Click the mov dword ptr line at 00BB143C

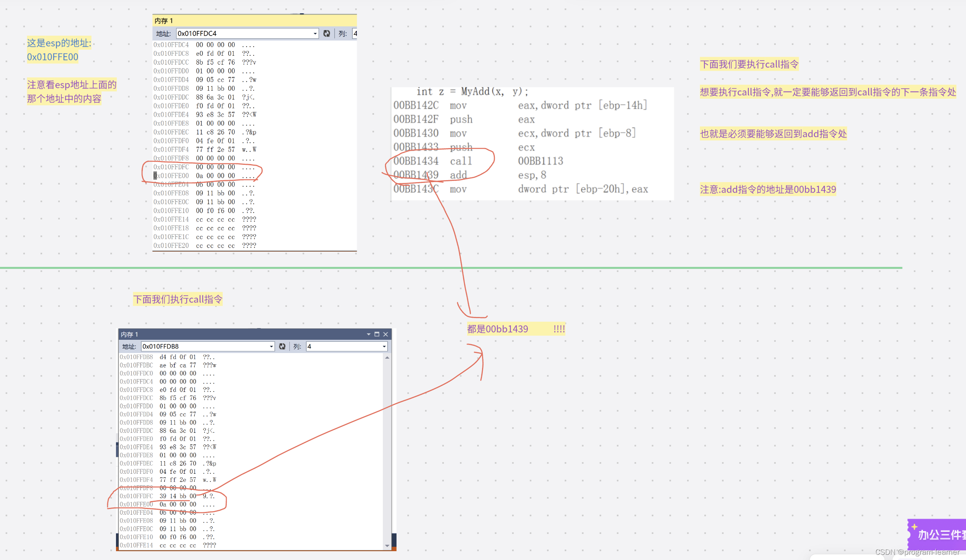(521, 189)
